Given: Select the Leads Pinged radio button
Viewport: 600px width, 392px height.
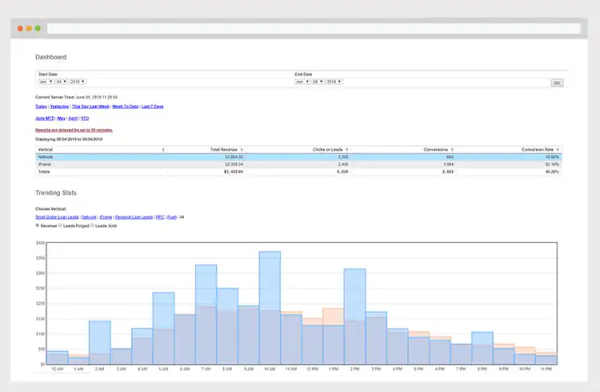Looking at the screenshot, I should click(x=60, y=226).
